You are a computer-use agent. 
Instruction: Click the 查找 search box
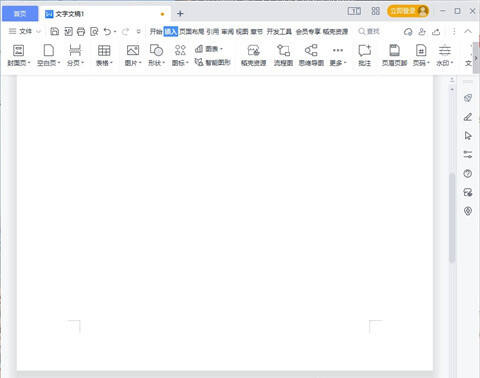click(x=369, y=31)
